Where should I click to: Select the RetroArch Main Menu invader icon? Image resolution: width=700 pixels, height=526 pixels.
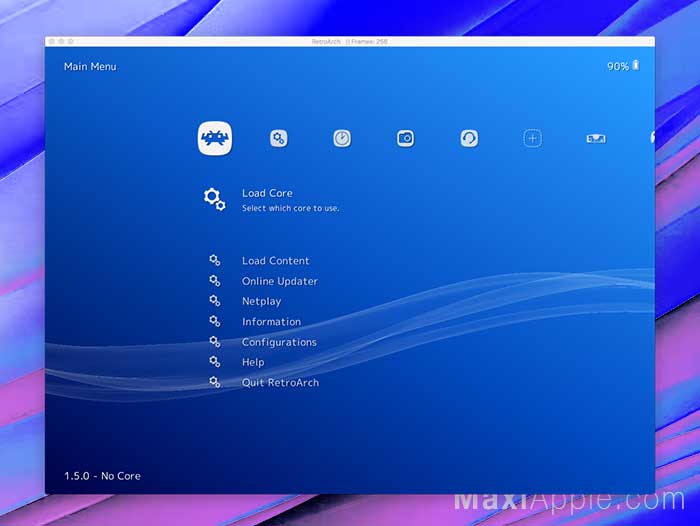click(215, 138)
